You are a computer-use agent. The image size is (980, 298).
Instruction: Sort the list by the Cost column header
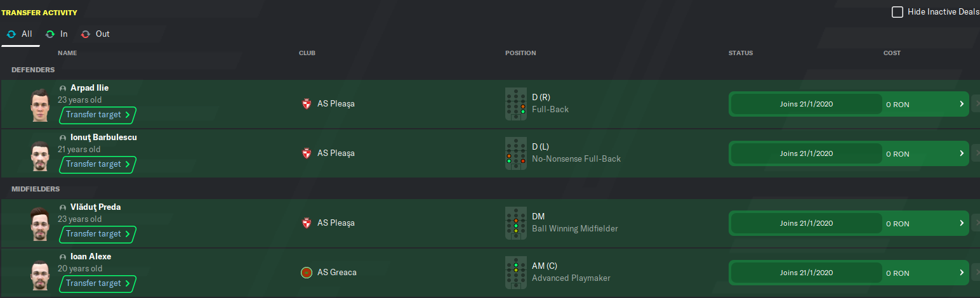pos(892,53)
